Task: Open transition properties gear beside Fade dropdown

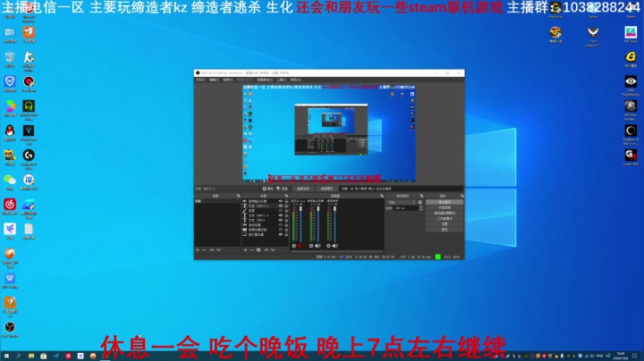Action: pyautogui.click(x=419, y=202)
